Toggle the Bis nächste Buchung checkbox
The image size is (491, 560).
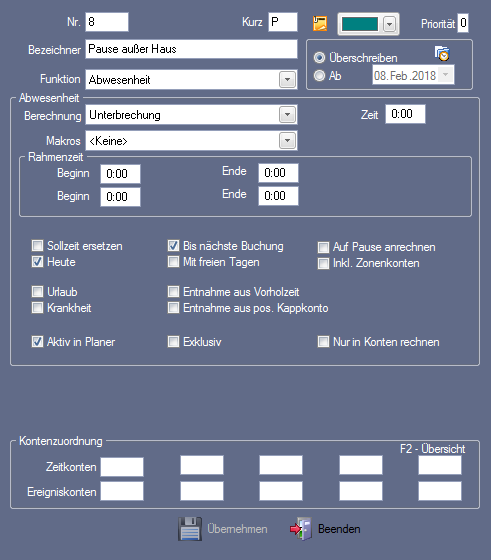pos(173,246)
